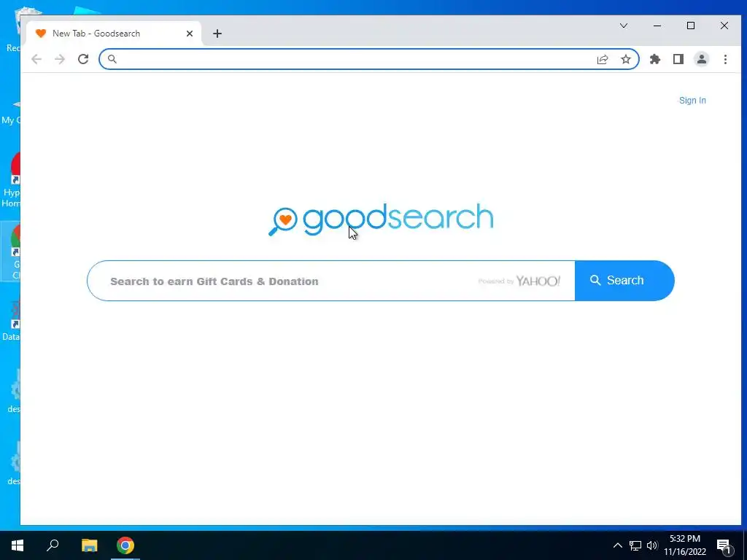Image resolution: width=747 pixels, height=560 pixels.
Task: Open the Extensions puzzle icon
Action: point(655,59)
